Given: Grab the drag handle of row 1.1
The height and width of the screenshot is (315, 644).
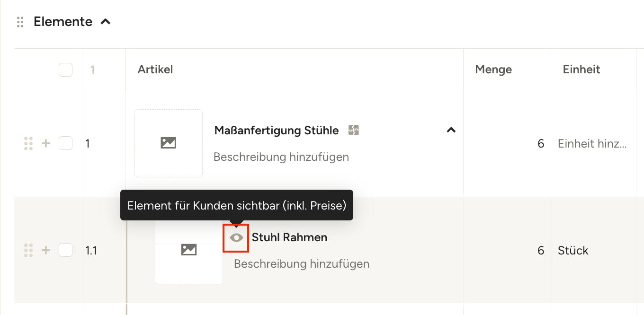Looking at the screenshot, I should 28,250.
